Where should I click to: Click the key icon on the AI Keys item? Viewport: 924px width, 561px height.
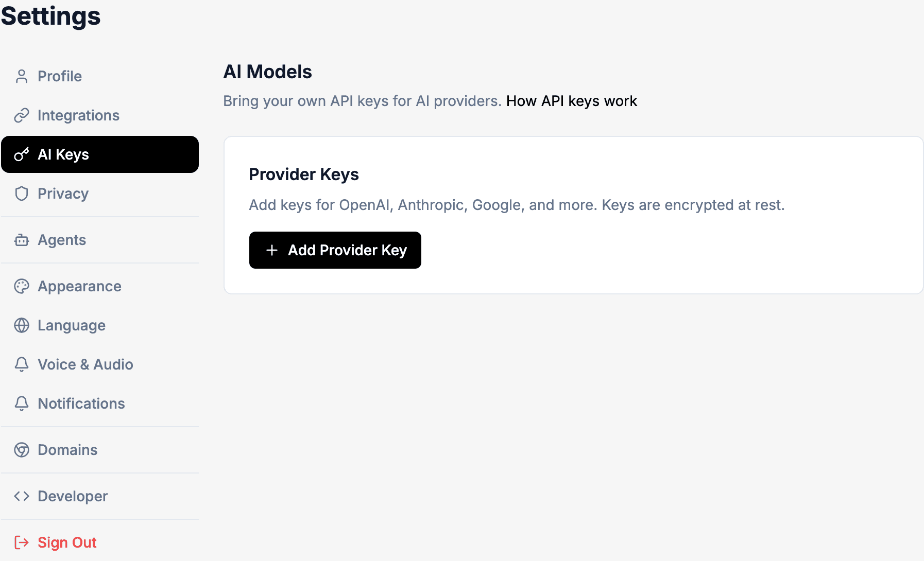22,154
